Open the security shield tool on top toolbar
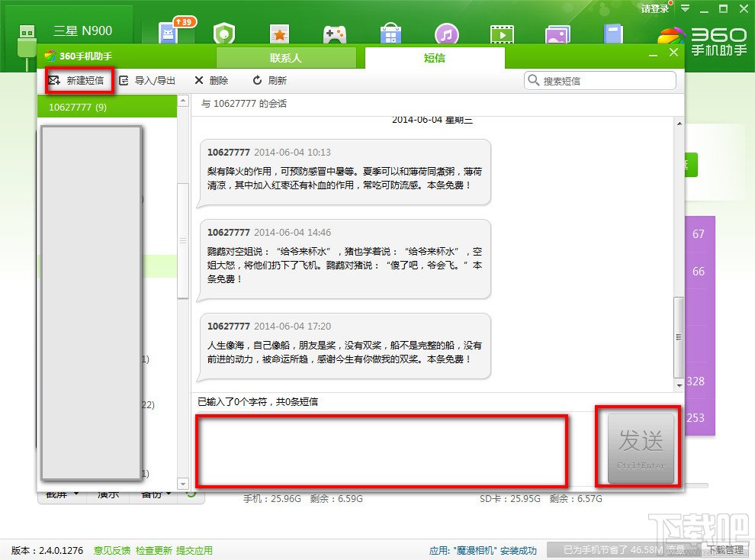755x560 pixels. point(225,32)
